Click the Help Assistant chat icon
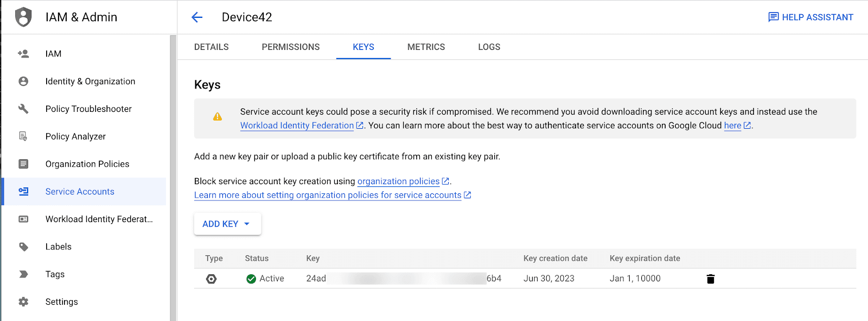This screenshot has width=868, height=321. tap(774, 17)
